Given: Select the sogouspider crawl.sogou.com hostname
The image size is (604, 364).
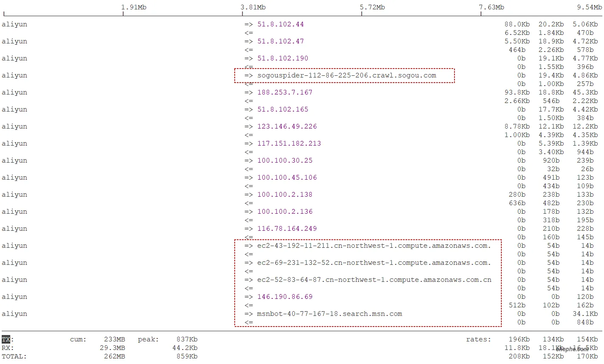Looking at the screenshot, I should (346, 75).
